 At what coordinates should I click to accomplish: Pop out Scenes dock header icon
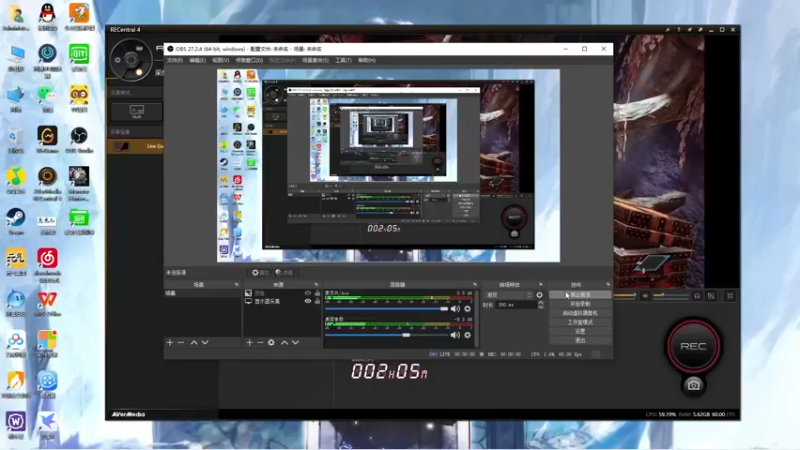pos(236,284)
